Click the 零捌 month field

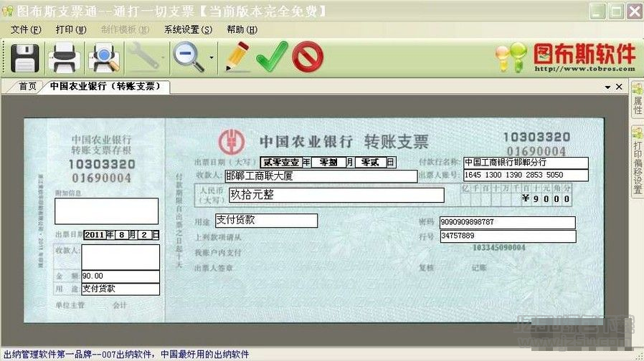(x=328, y=163)
